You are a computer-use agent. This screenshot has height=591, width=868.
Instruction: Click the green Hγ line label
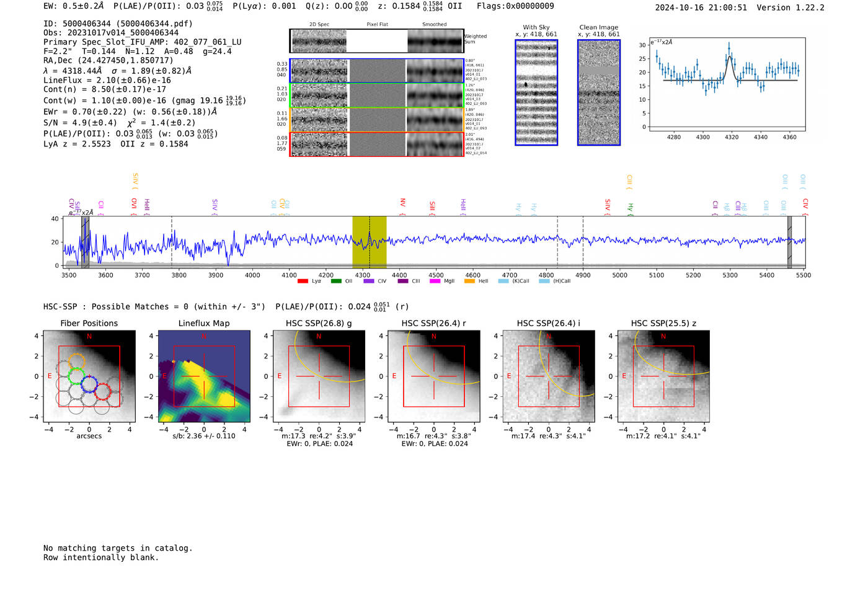[x=631, y=209]
